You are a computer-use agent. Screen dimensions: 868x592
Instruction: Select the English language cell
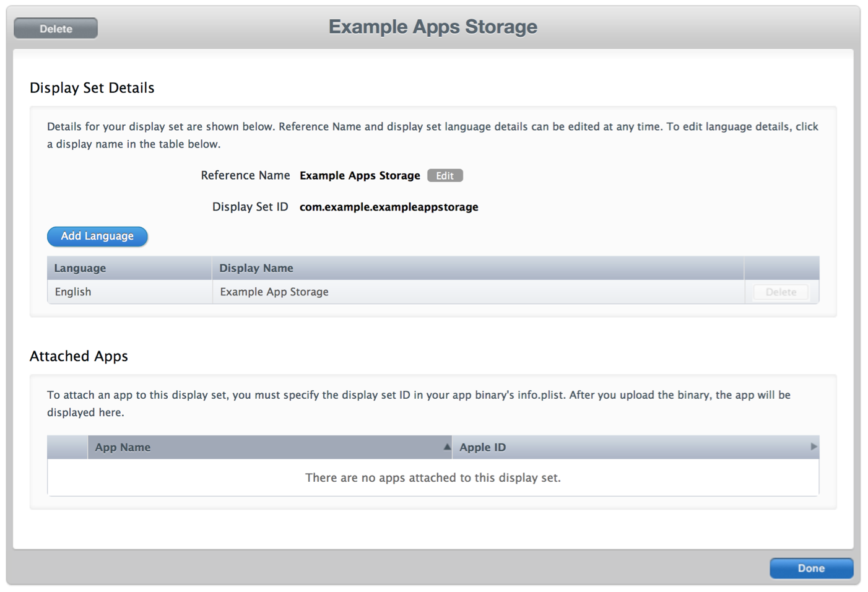73,292
